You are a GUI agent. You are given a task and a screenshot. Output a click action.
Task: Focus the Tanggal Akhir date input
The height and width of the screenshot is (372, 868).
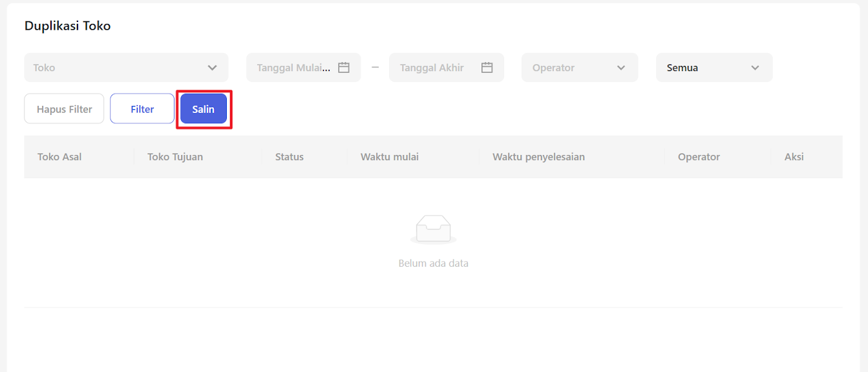(432, 67)
